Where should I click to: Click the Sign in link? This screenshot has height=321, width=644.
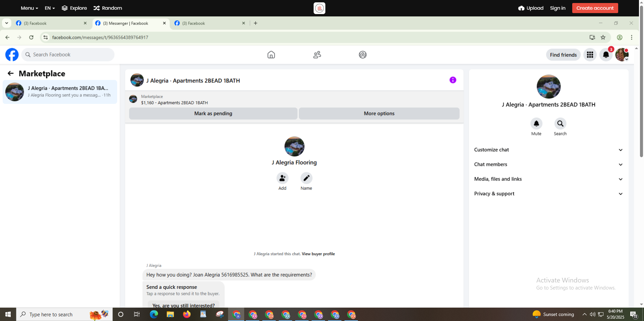click(x=557, y=8)
